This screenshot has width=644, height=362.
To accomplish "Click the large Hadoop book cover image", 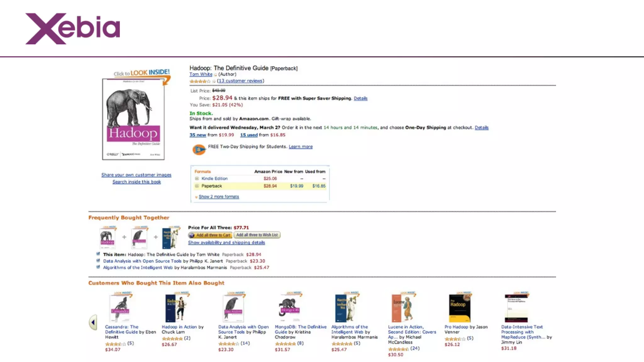I will [133, 119].
